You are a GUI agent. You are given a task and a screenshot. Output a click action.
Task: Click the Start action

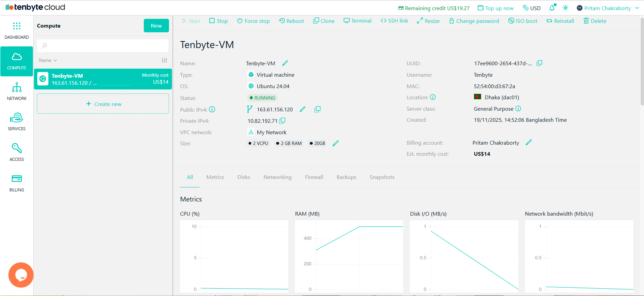[191, 21]
